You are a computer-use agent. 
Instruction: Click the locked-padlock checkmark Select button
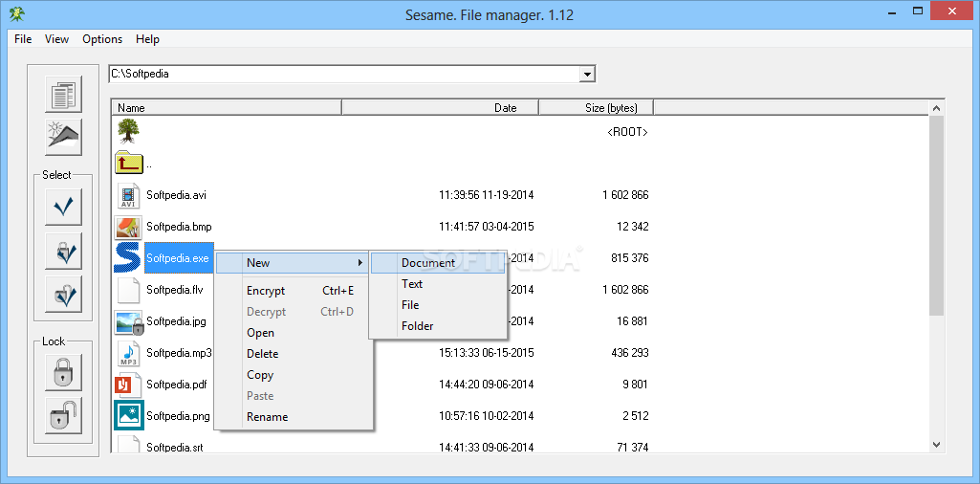(x=63, y=252)
